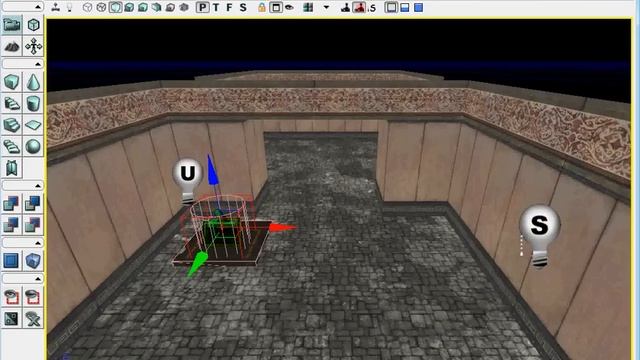Click the red highlighted toolbar icon
This screenshot has width=640, height=360.
(x=359, y=7)
